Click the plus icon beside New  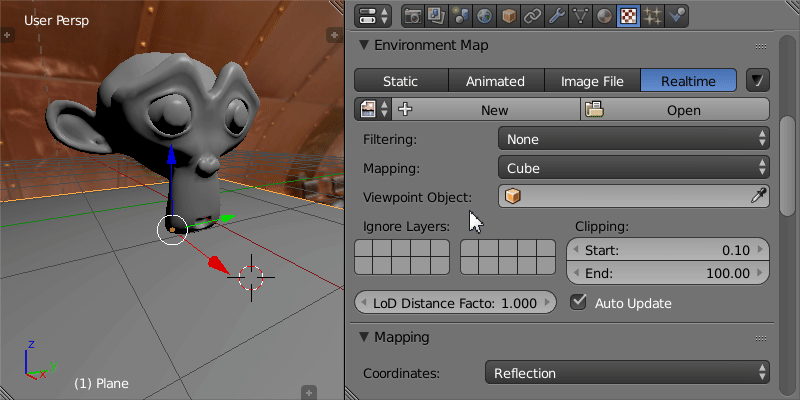coord(405,109)
